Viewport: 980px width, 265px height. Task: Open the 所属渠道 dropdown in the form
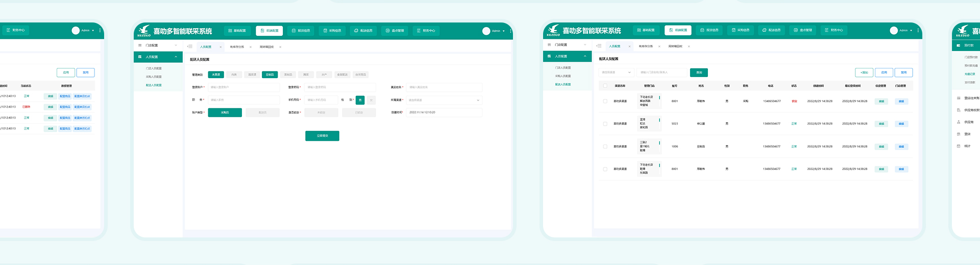444,100
